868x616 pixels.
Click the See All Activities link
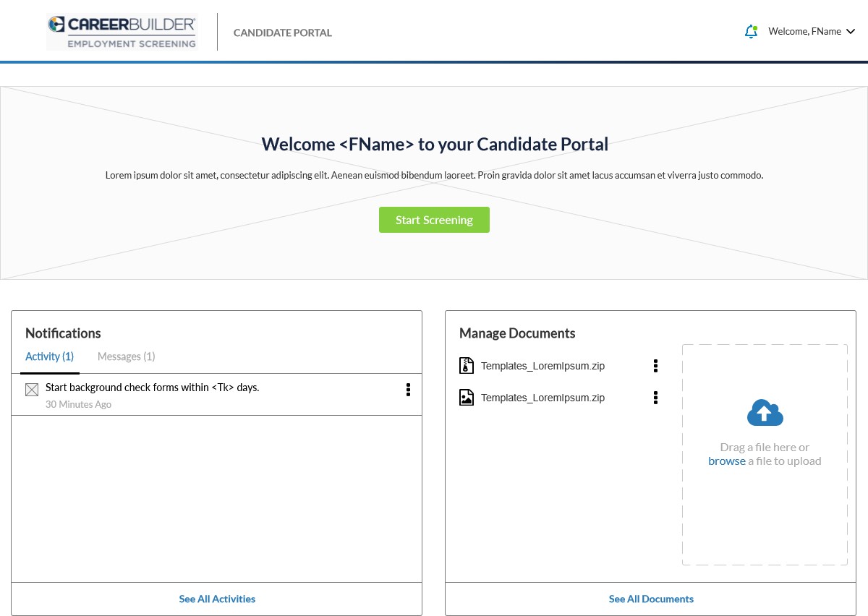[217, 599]
